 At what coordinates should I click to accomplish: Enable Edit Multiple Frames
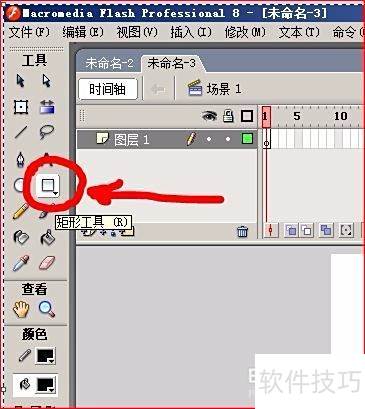tap(326, 230)
